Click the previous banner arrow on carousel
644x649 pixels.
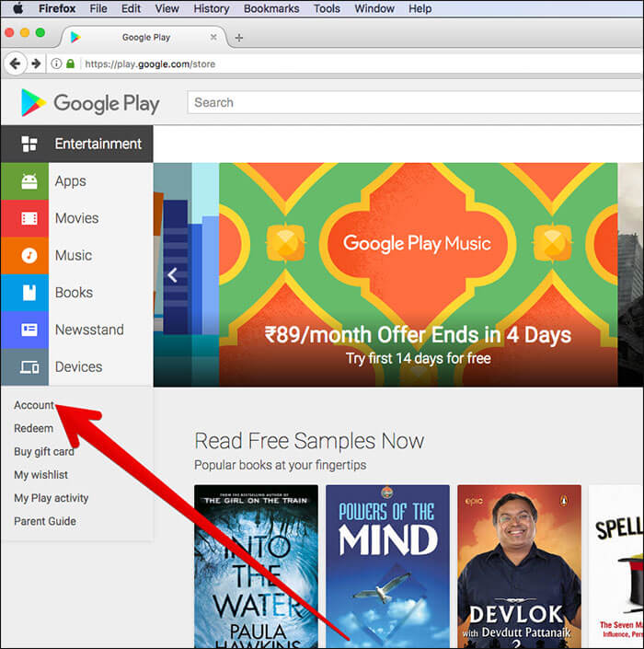click(x=172, y=275)
